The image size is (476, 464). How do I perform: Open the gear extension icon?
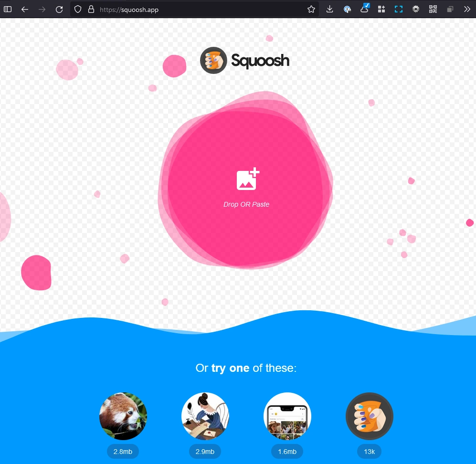pyautogui.click(x=416, y=9)
